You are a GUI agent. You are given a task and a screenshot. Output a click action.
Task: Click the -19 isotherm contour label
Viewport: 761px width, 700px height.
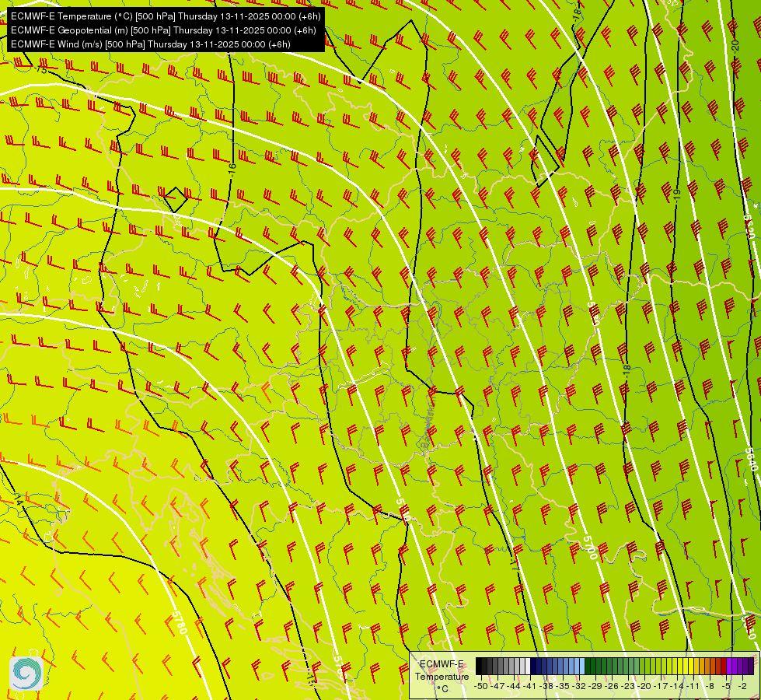(x=678, y=196)
